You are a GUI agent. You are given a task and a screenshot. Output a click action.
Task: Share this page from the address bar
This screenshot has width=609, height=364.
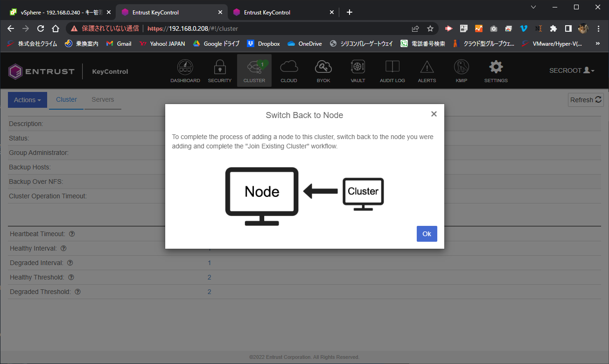click(x=415, y=28)
